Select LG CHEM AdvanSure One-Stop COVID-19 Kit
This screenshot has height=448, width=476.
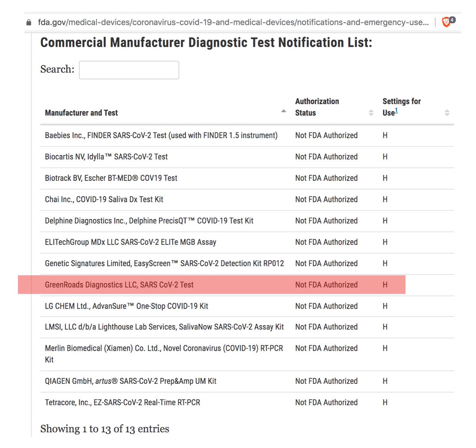tap(127, 306)
